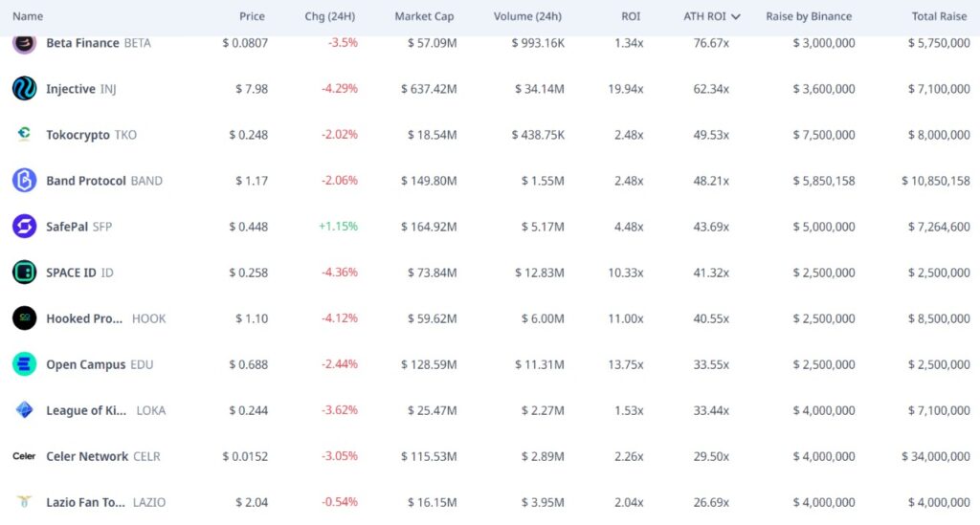The height and width of the screenshot is (525, 980).
Task: Click the League of Kingdoms LOKA logo
Action: [24, 410]
